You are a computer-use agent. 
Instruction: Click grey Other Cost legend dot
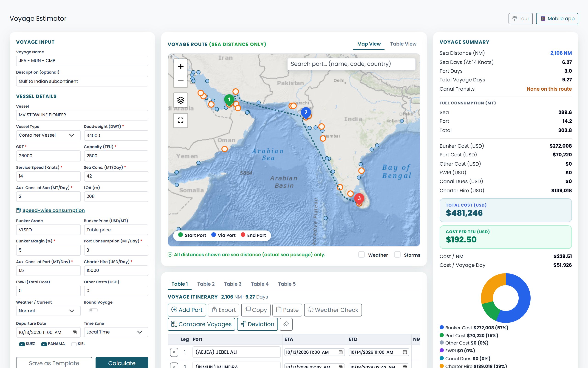pyautogui.click(x=442, y=342)
